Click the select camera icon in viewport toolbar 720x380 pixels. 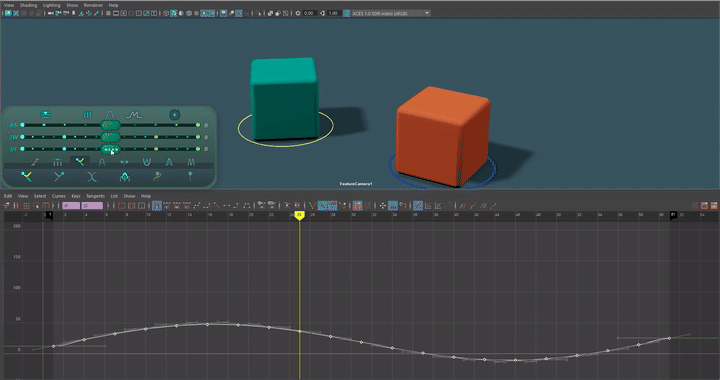[51, 13]
